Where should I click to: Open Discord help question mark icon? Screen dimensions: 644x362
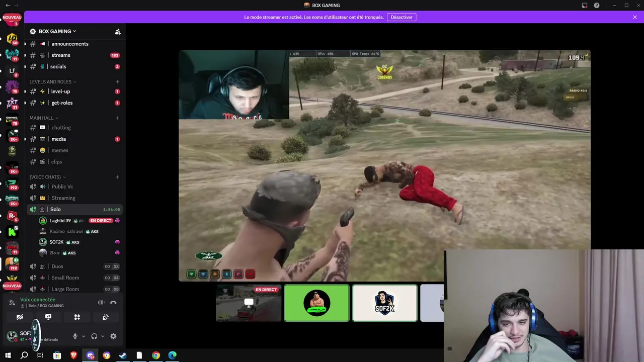click(597, 6)
